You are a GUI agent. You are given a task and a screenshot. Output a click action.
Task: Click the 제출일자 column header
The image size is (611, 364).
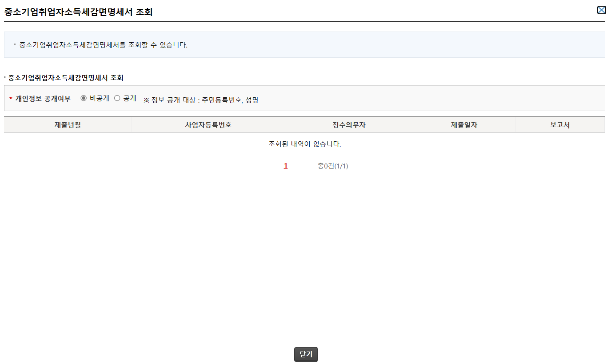coord(464,124)
